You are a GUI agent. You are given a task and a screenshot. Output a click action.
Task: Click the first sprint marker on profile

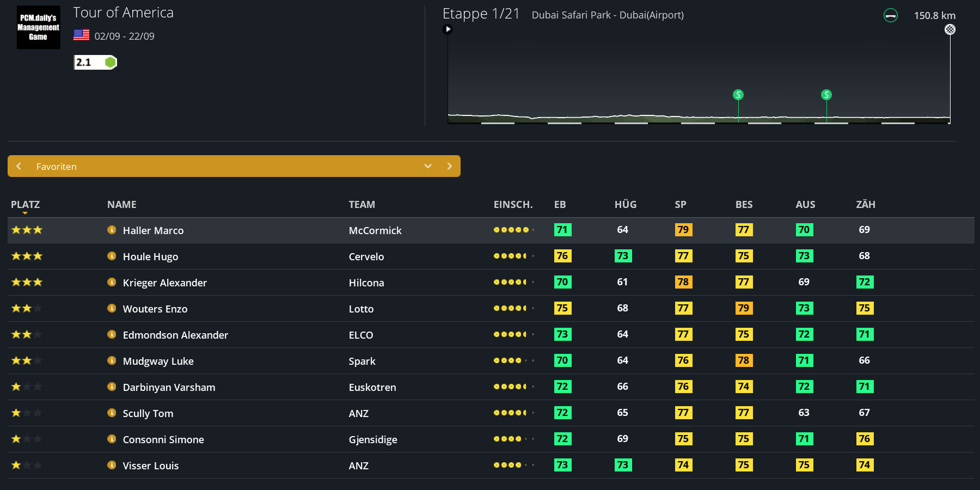click(738, 95)
